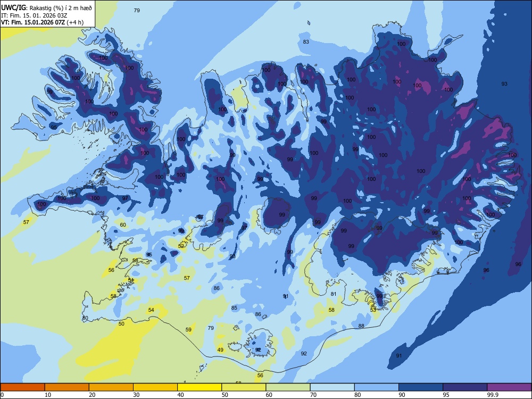Select the purple above-99.9 legend swatch

click(x=509, y=387)
